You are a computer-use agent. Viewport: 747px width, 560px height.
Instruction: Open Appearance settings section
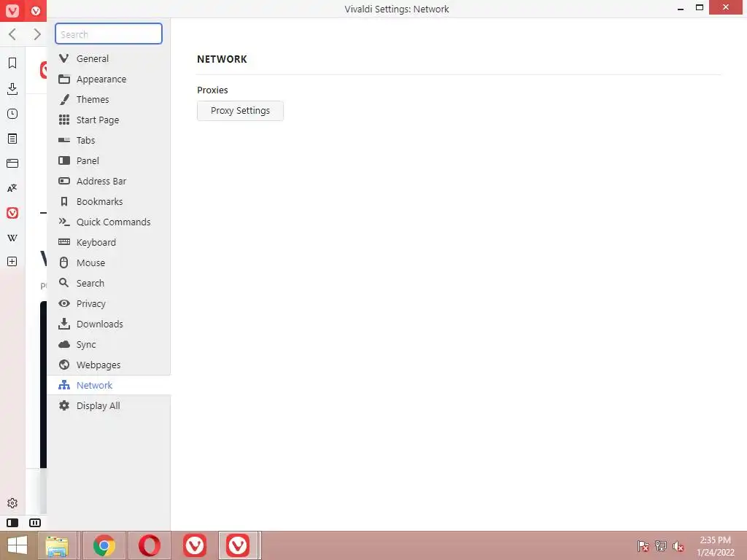[x=109, y=79]
